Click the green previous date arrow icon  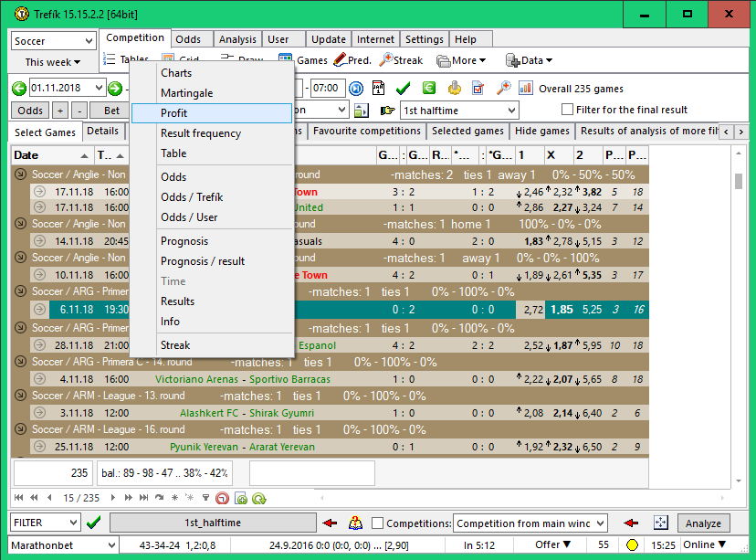pyautogui.click(x=20, y=89)
